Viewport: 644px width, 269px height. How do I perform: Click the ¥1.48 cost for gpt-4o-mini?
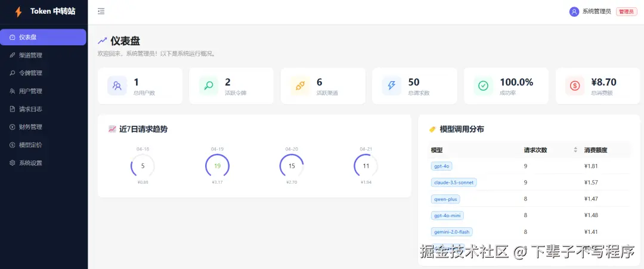coord(590,215)
